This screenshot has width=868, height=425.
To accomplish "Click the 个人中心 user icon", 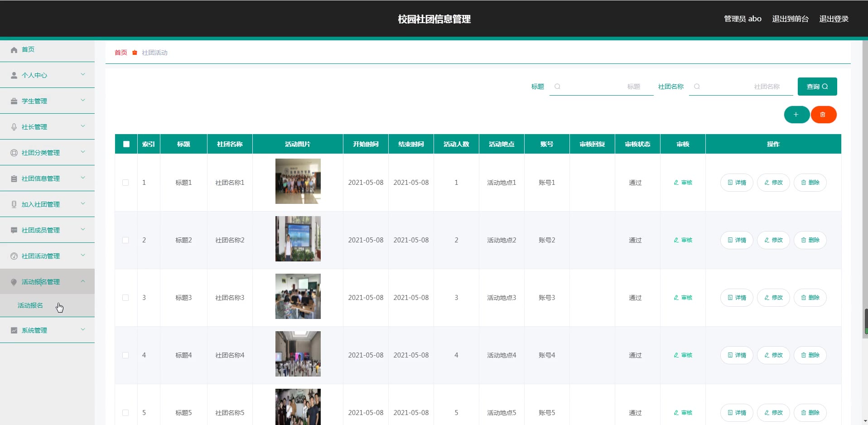I will (14, 75).
